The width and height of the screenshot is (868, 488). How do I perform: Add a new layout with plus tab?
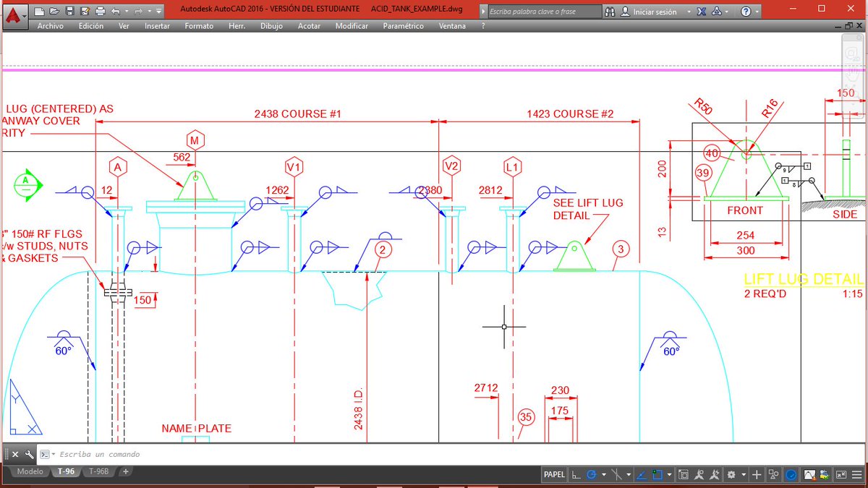pos(125,471)
